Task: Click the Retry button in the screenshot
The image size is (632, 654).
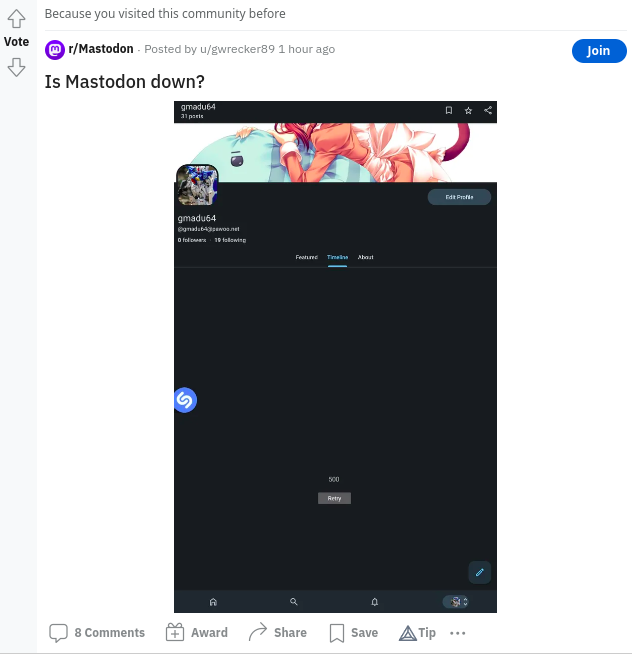Action: 334,498
